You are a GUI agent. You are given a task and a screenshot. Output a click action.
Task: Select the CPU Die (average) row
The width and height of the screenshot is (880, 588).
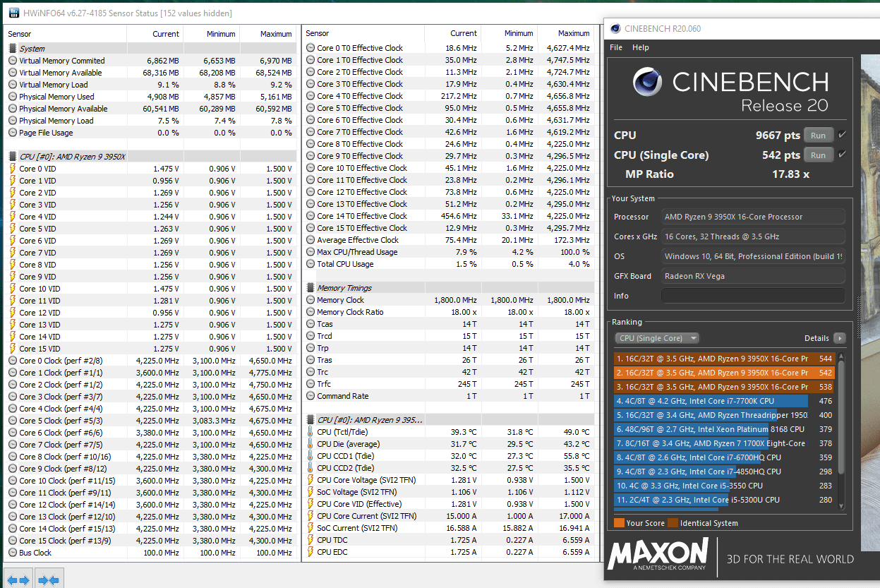click(448, 444)
